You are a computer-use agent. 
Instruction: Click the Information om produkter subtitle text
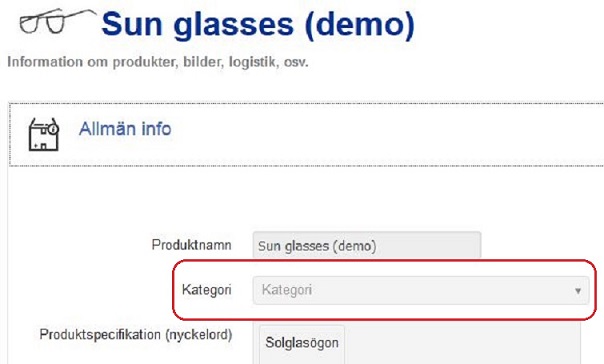click(158, 62)
